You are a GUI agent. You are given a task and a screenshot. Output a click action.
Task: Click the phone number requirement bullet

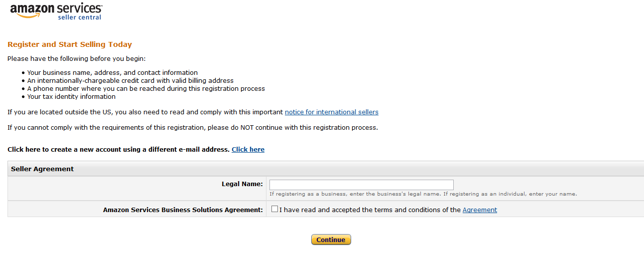coord(146,88)
